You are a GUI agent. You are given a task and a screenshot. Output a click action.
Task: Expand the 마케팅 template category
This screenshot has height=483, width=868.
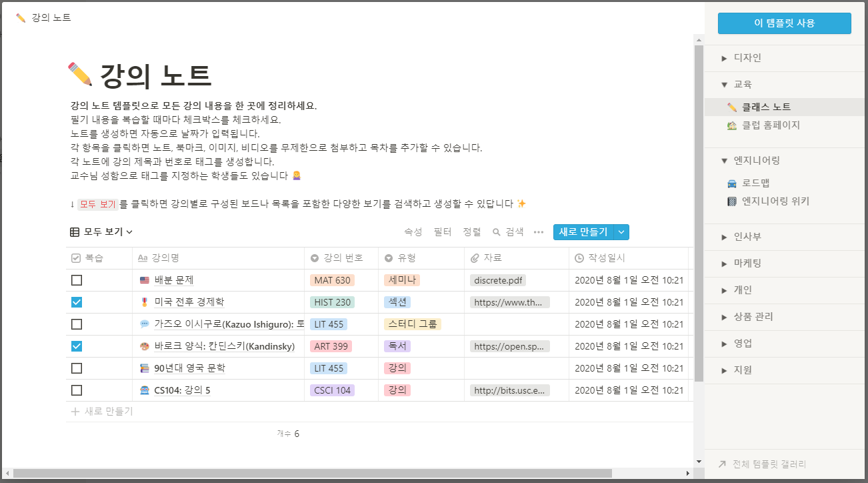(724, 264)
